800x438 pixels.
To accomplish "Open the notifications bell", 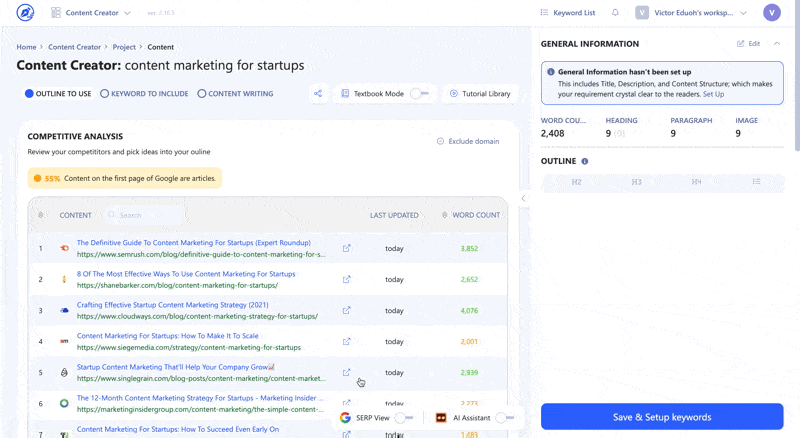I will 615,12.
